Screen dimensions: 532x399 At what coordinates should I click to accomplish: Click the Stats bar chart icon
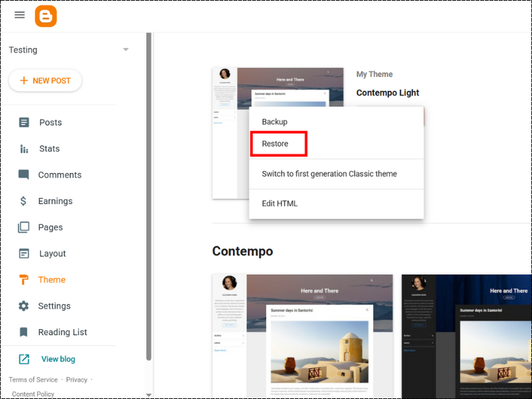point(24,149)
